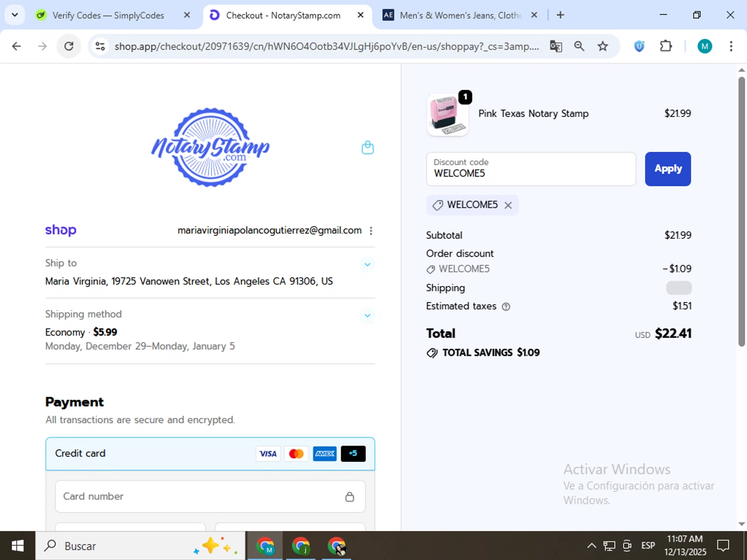747x560 pixels.
Task: Click the Buscar taskbar search box
Action: 140,546
